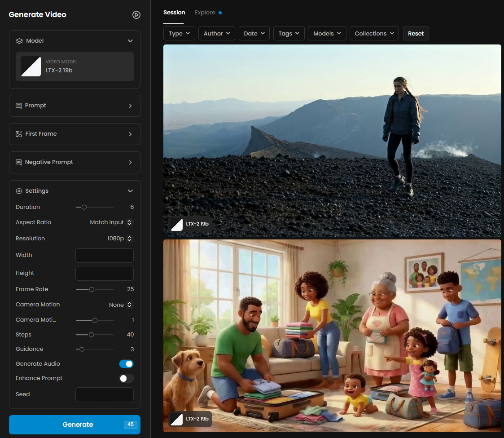Expand the Type filter dropdown
504x438 pixels.
[179, 34]
